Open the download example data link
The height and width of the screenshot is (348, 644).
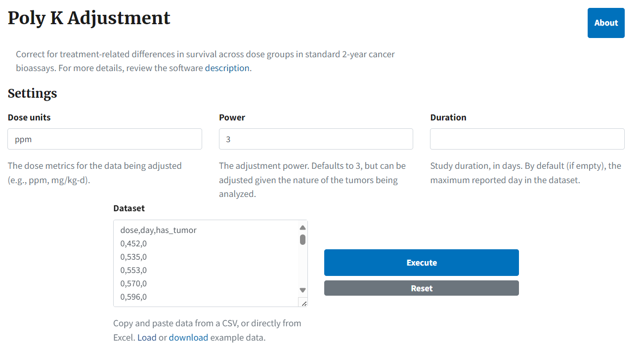(188, 338)
